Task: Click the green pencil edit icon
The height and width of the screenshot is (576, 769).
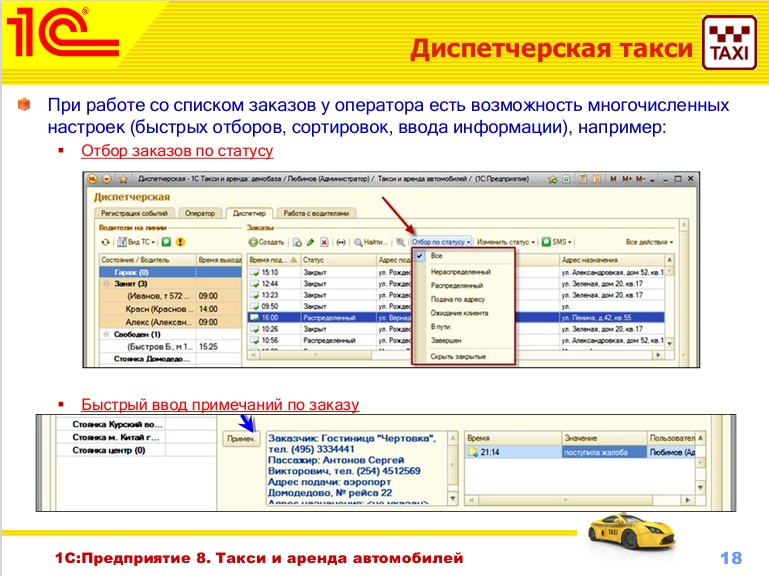Action: click(x=311, y=242)
